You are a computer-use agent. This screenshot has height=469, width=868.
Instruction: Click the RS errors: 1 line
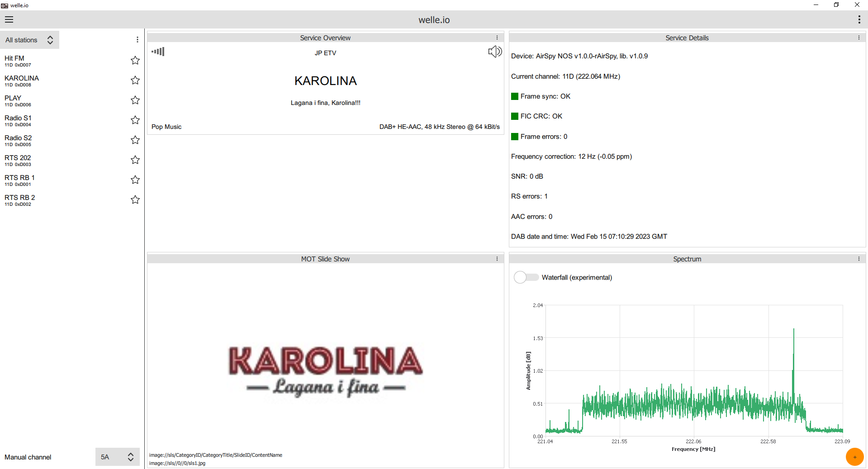[529, 196]
